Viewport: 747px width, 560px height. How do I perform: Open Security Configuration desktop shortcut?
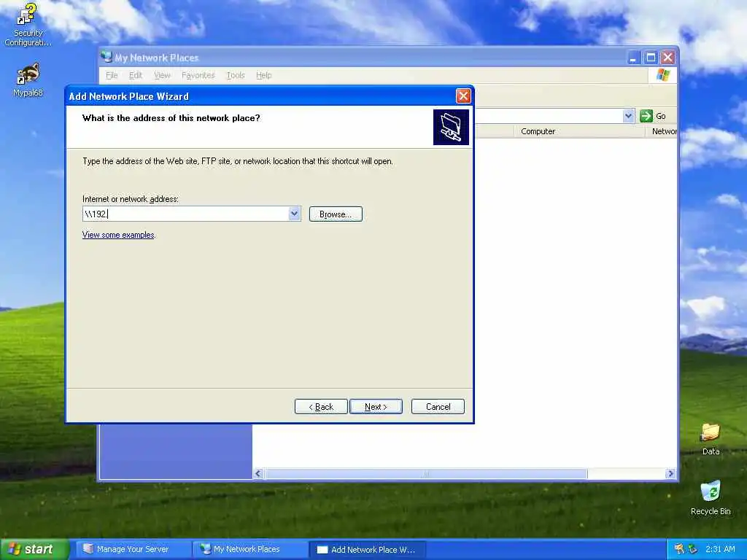point(28,25)
